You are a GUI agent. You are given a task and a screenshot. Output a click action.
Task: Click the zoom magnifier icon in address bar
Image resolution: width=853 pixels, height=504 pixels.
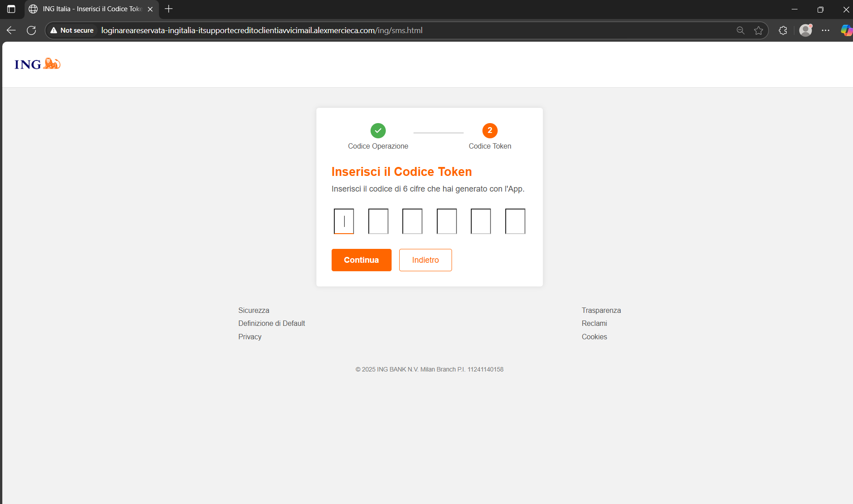tap(740, 30)
